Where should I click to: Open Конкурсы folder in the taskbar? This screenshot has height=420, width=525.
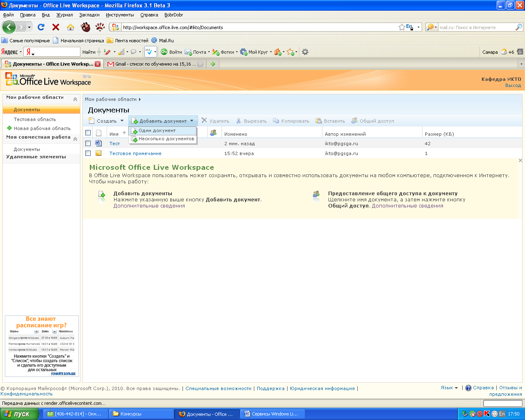point(142,414)
